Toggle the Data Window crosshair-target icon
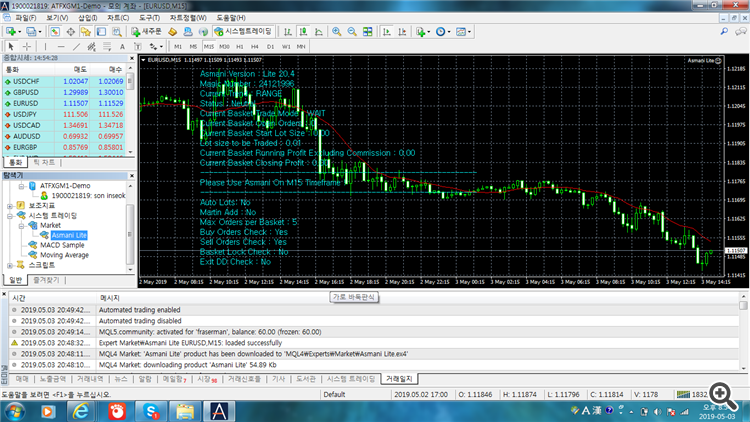The image size is (750, 422). click(x=70, y=32)
